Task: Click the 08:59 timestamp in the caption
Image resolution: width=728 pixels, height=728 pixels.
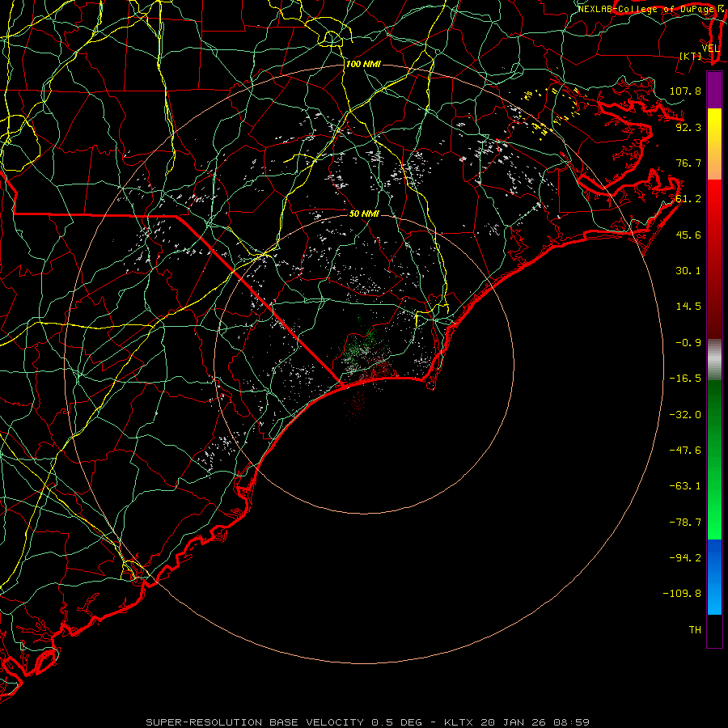Action: coord(572,722)
